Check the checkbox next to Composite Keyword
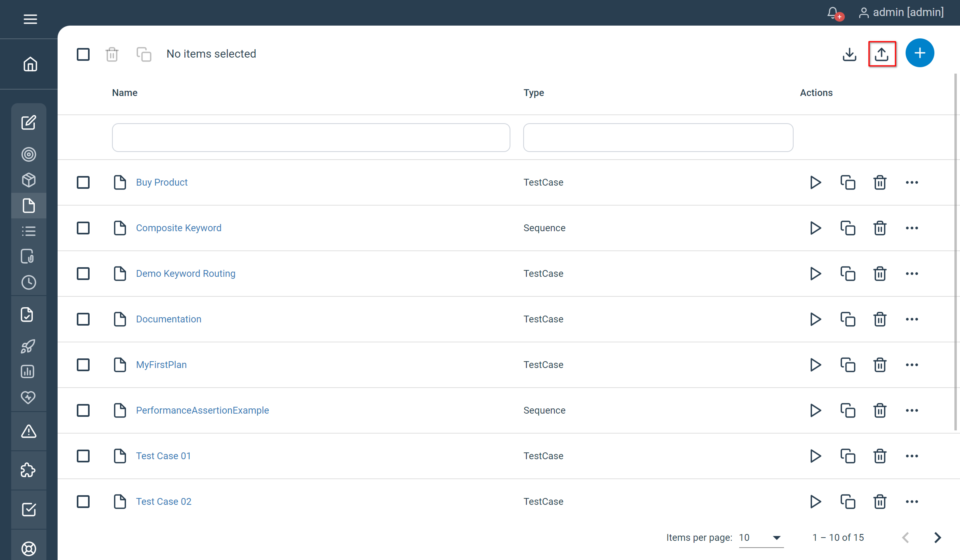960x560 pixels. pyautogui.click(x=83, y=228)
